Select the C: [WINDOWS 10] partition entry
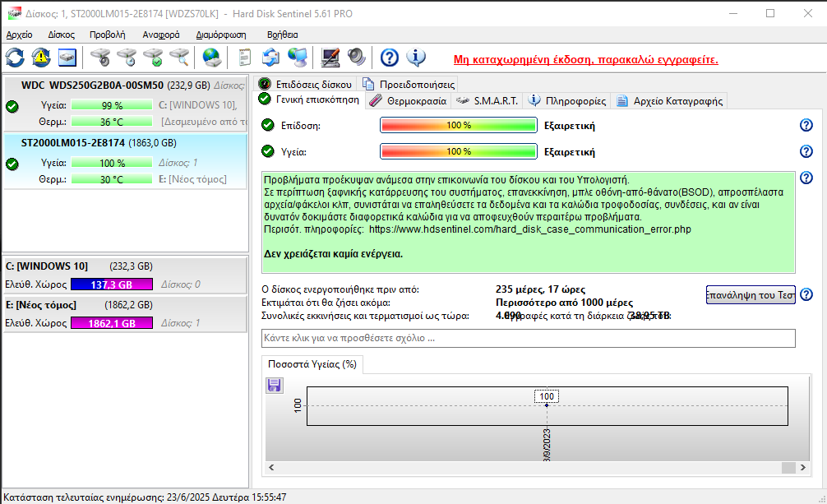Image resolution: width=827 pixels, height=504 pixels. click(x=126, y=275)
